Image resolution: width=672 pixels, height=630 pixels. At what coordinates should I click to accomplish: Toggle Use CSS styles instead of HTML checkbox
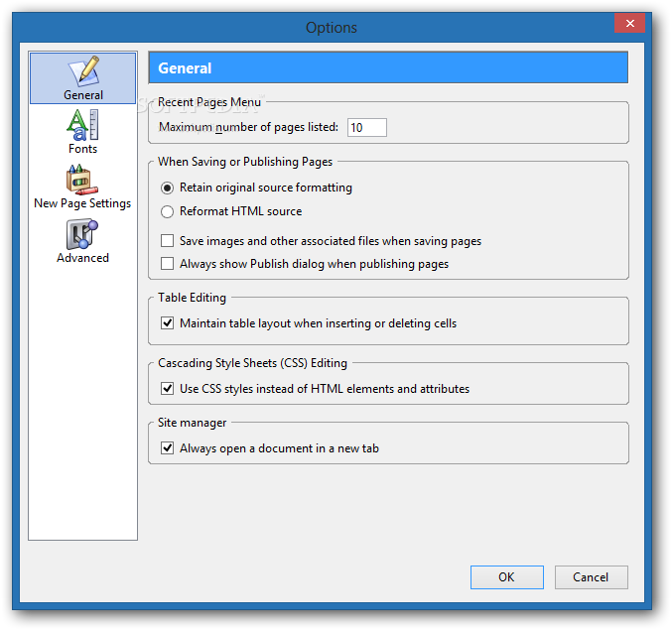tap(167, 389)
